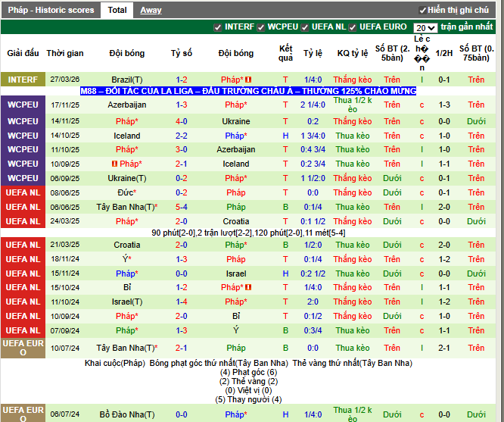Toggle the UEFA NL filter checkbox
Image resolution: width=504 pixels, height=422 pixels.
[x=305, y=27]
